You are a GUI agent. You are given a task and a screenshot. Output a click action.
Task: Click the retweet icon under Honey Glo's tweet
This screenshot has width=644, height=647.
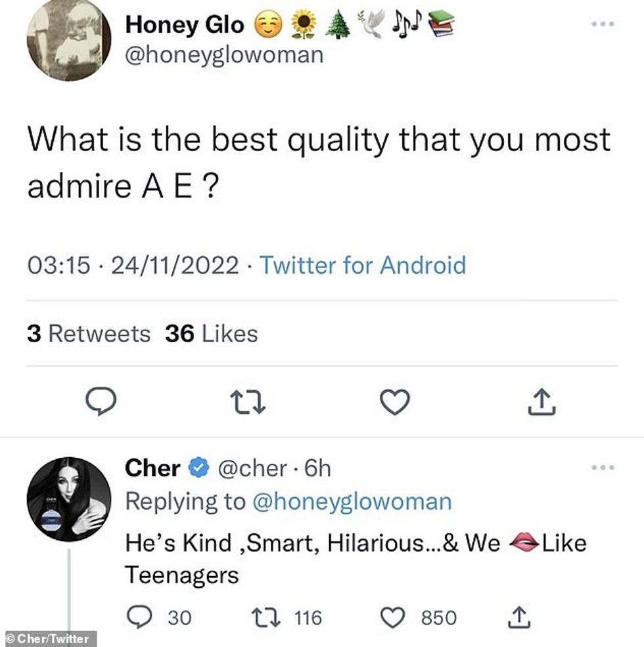point(248,401)
